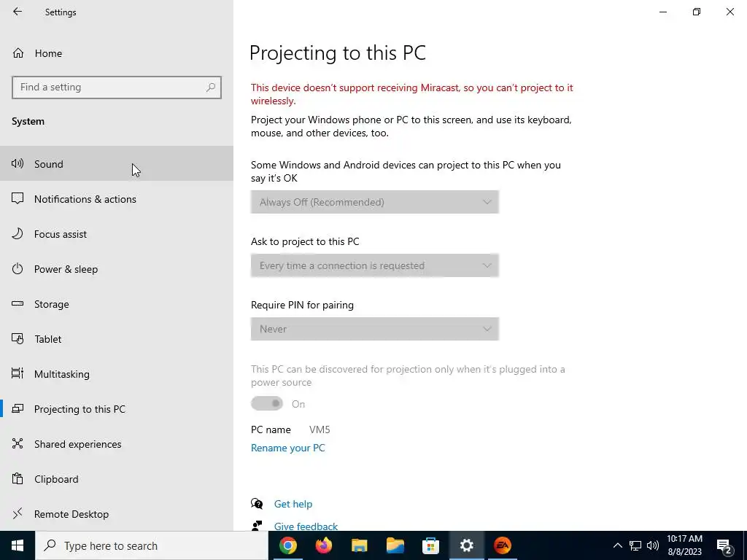
Task: Open the second folder icon with blue tab
Action: [x=395, y=545]
